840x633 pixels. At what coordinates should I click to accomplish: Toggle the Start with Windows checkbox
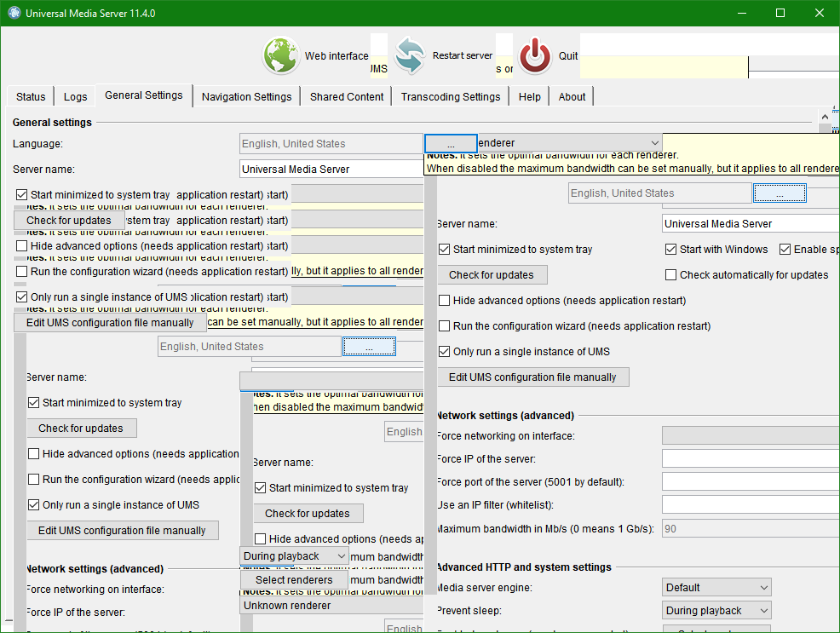670,249
